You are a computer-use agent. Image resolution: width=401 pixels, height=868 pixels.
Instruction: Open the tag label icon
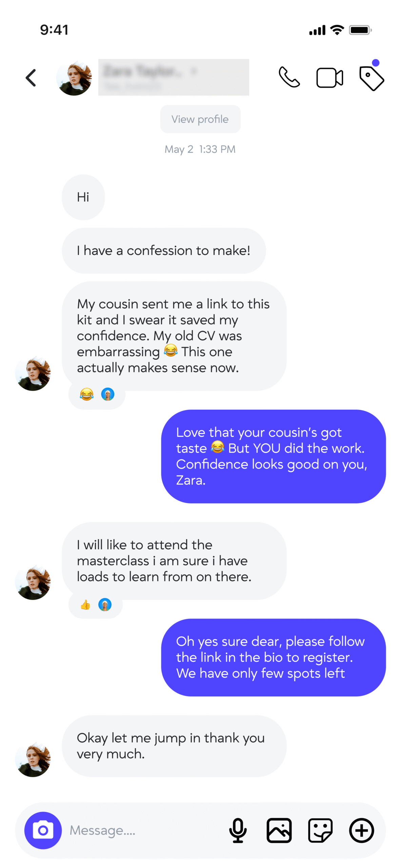[371, 78]
